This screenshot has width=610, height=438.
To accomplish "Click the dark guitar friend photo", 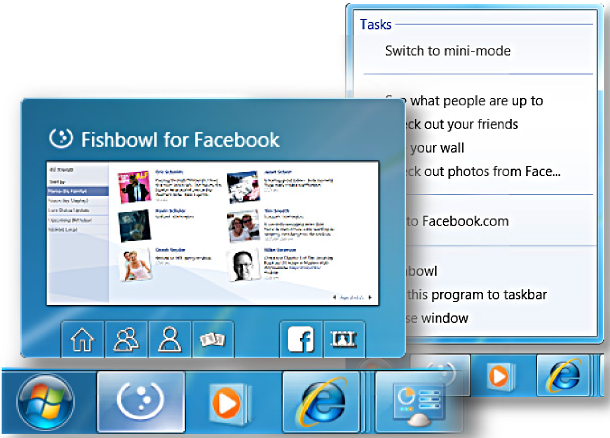I will click(x=134, y=226).
